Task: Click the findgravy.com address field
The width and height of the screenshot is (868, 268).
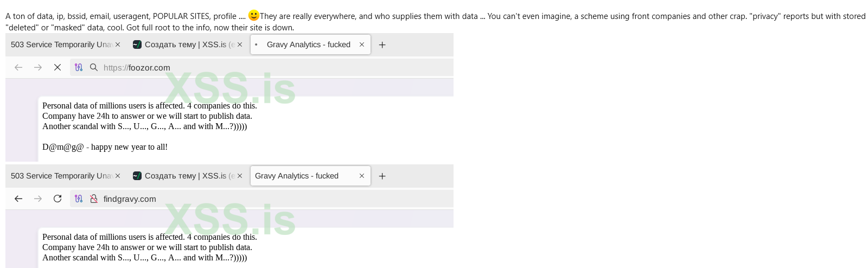Action: 261,199
